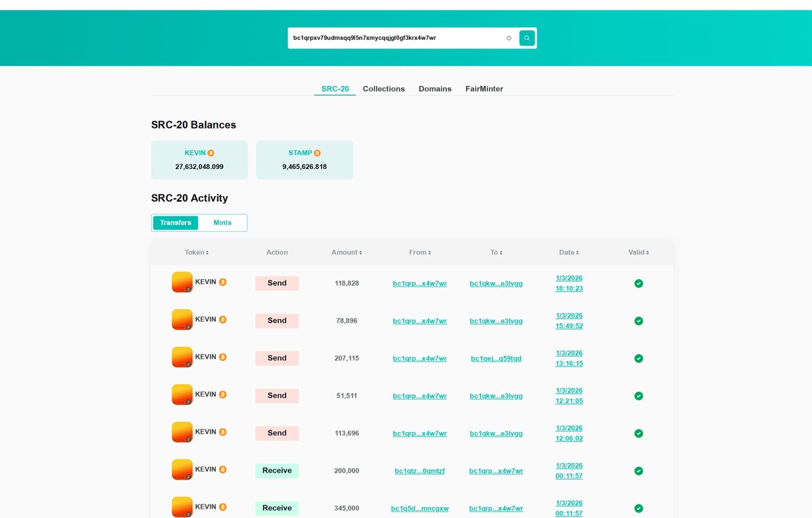Open date link 1/3/2026 18:10:23
Viewport: 812px width, 518px height.
(569, 283)
